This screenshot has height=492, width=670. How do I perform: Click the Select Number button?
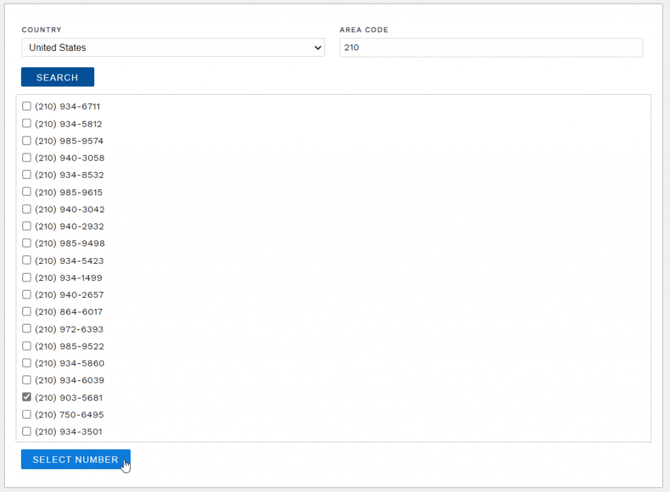75,459
